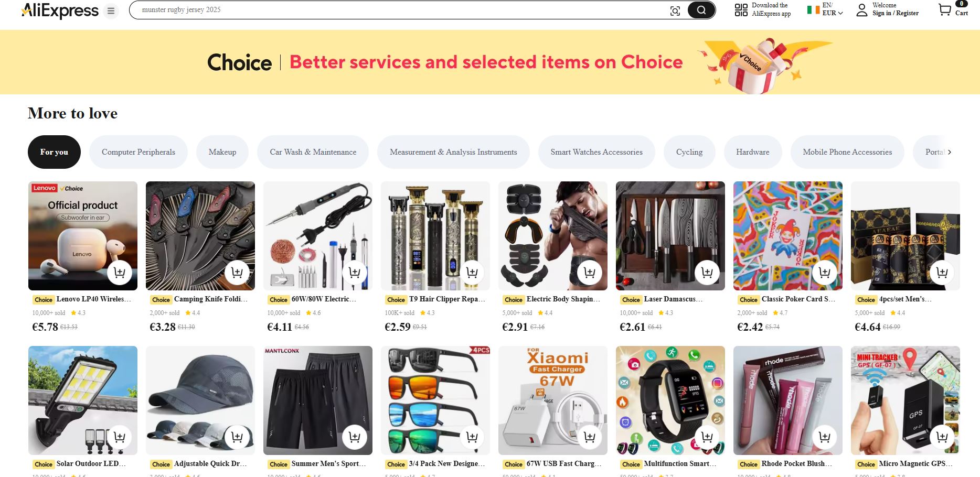
Task: Click the black search magnifier button
Action: tap(701, 10)
